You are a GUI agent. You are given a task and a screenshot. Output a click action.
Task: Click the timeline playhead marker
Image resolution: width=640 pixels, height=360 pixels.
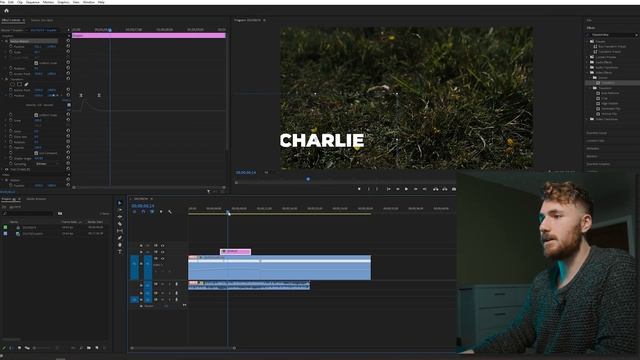coord(228,212)
